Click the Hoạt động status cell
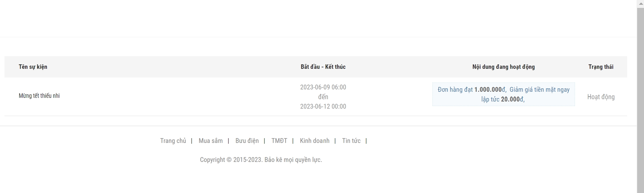 601,97
